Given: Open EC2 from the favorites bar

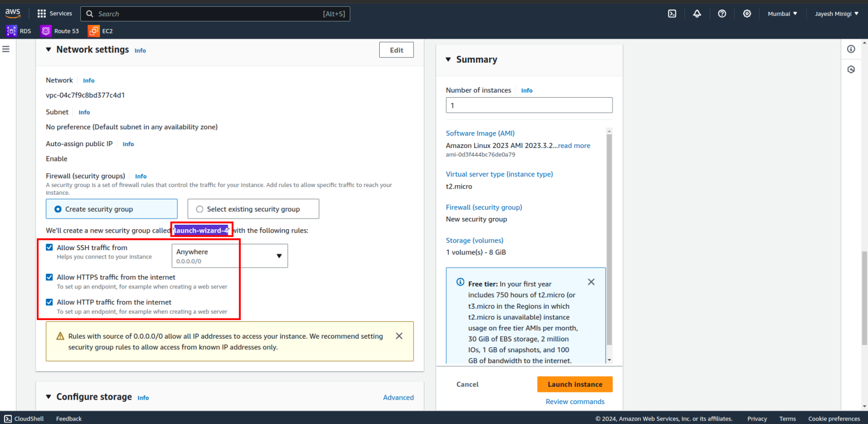Looking at the screenshot, I should pyautogui.click(x=99, y=30).
